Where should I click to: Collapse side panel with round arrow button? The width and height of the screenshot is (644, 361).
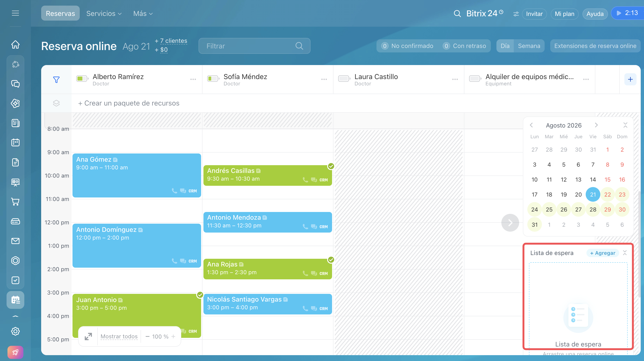(510, 223)
